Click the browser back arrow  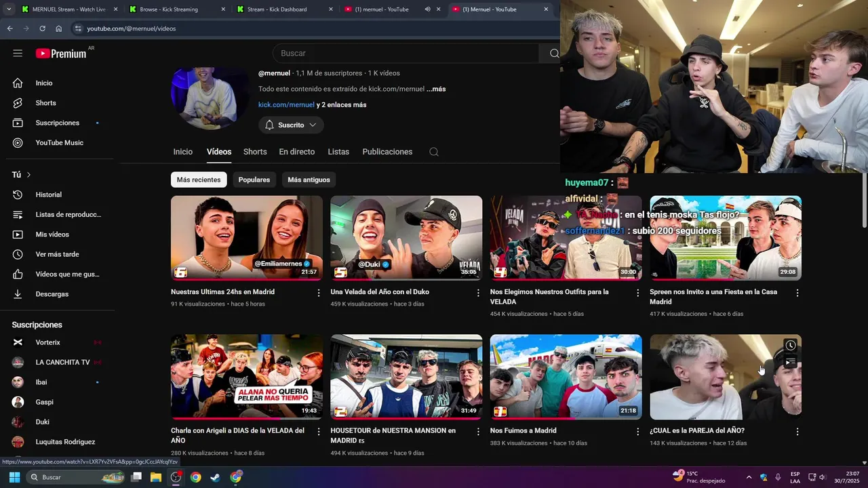9,28
